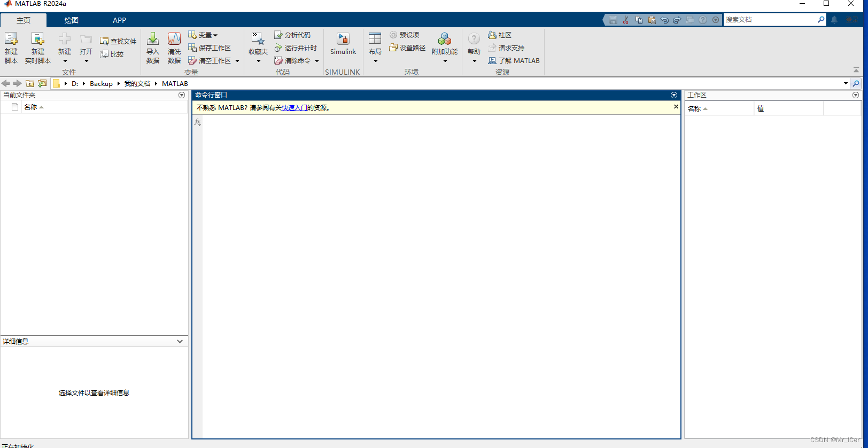Click the 登录 sign-in button
868x448 pixels.
852,20
